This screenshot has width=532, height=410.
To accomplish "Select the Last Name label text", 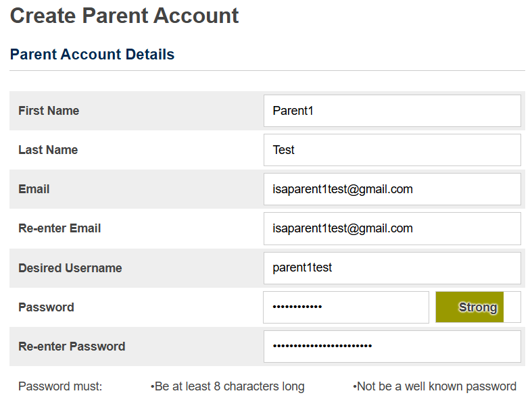I will 48,150.
